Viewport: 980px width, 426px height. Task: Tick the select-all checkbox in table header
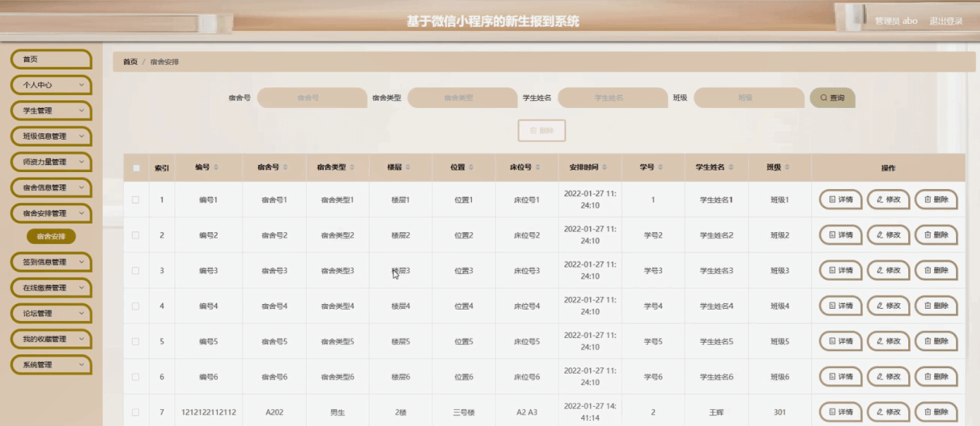click(x=136, y=167)
